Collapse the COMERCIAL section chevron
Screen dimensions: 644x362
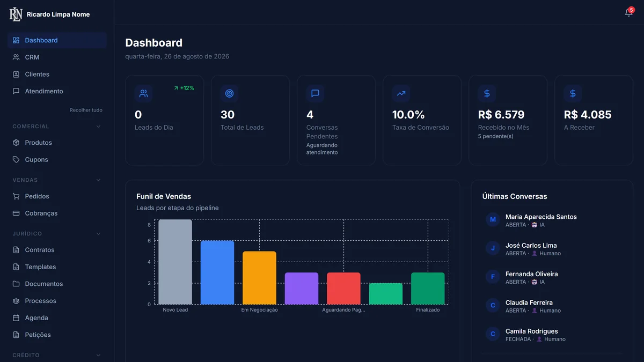(x=98, y=127)
